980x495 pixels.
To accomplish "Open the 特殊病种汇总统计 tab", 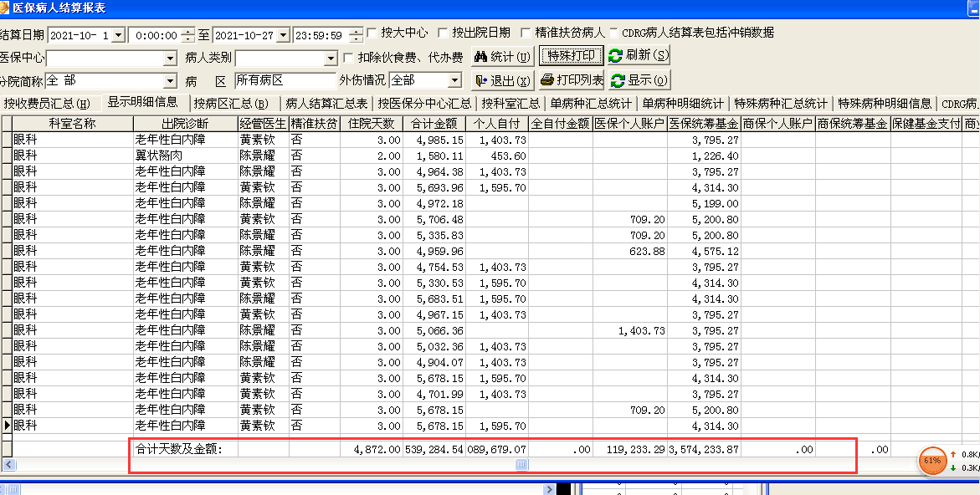I will [x=781, y=103].
